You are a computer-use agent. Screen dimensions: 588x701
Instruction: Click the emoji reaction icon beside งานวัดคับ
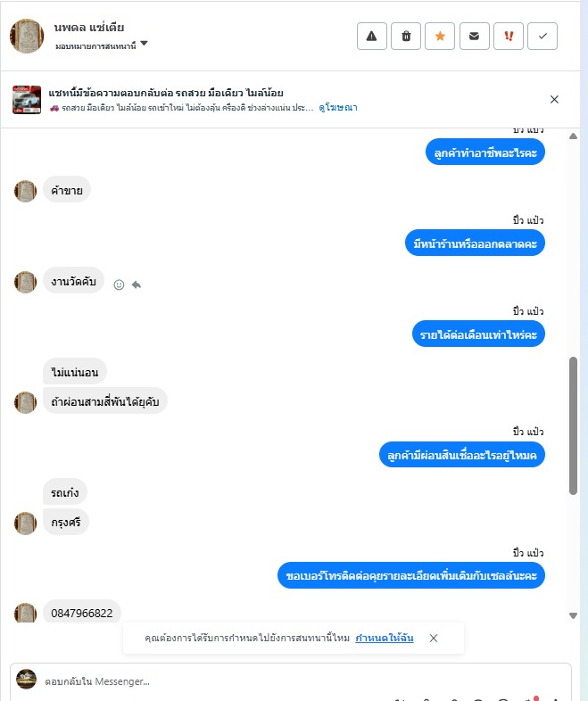pos(119,285)
